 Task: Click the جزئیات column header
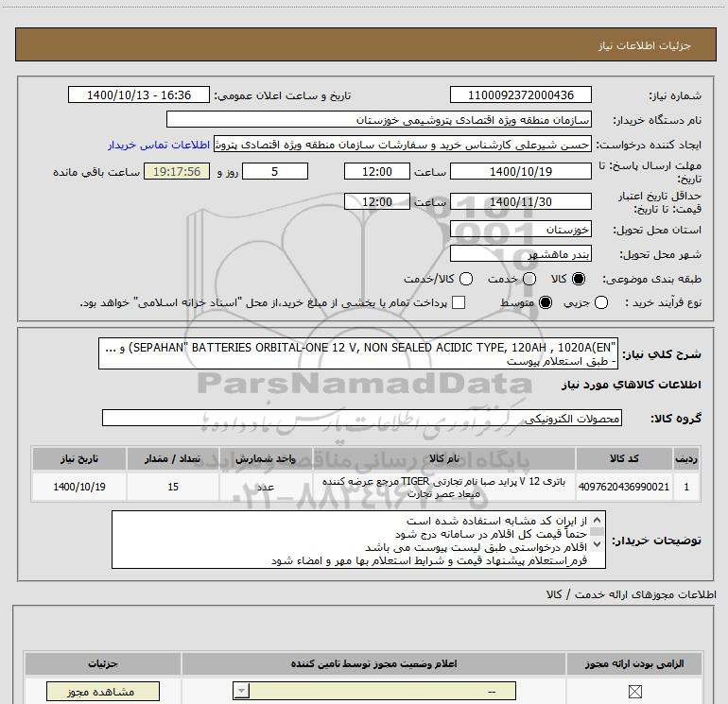103,663
